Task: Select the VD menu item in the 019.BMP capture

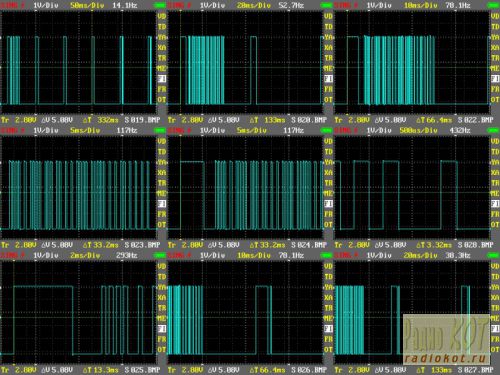Action: pos(162,16)
